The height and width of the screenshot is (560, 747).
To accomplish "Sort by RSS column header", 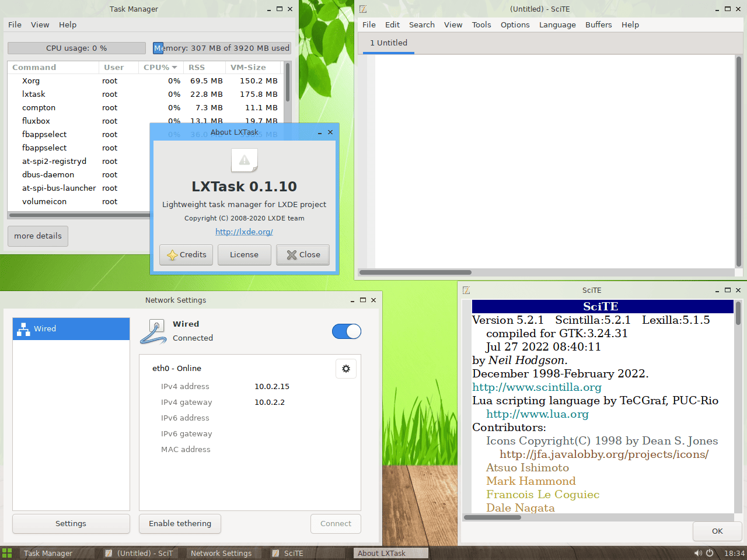I will 203,68.
